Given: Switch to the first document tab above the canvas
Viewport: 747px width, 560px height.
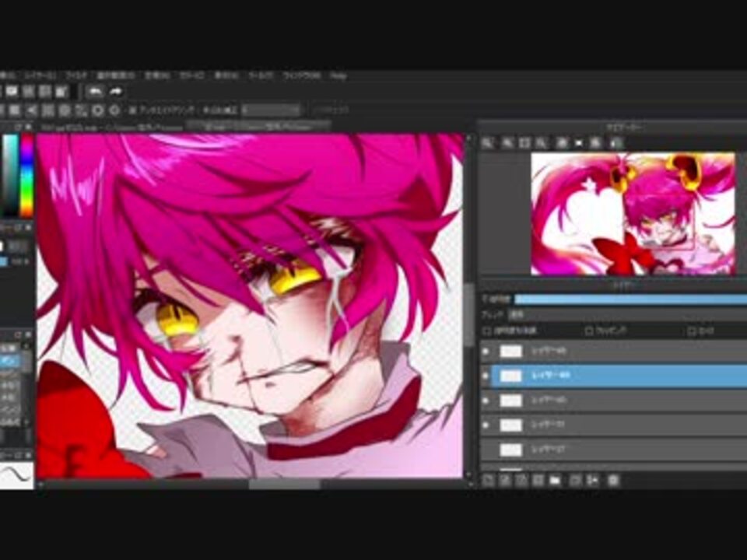Looking at the screenshot, I should click(x=112, y=127).
